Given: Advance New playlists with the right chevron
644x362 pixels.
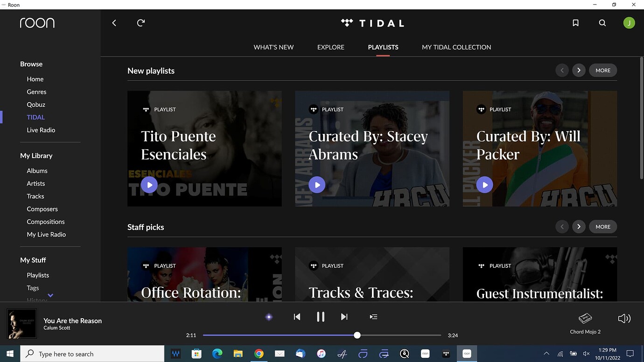Looking at the screenshot, I should [x=579, y=70].
